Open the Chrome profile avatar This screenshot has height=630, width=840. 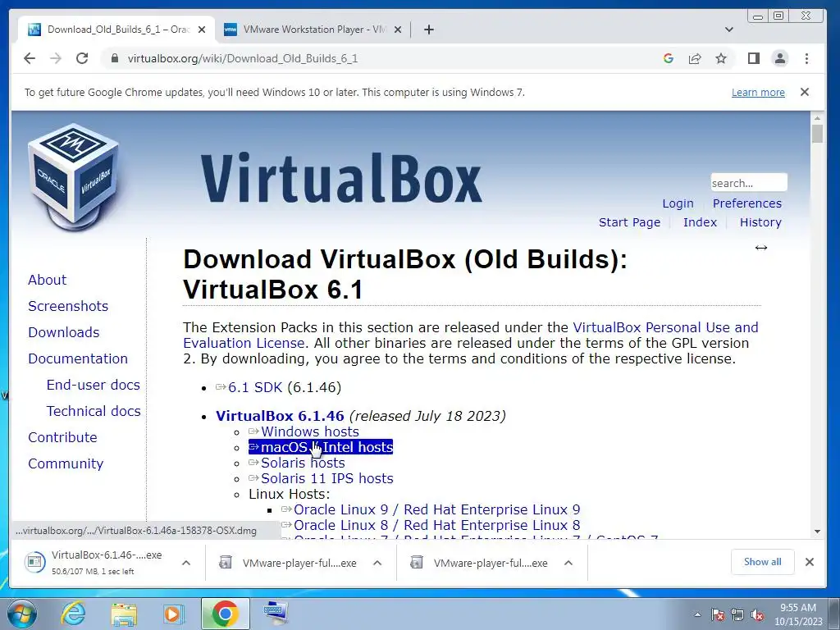tap(780, 58)
